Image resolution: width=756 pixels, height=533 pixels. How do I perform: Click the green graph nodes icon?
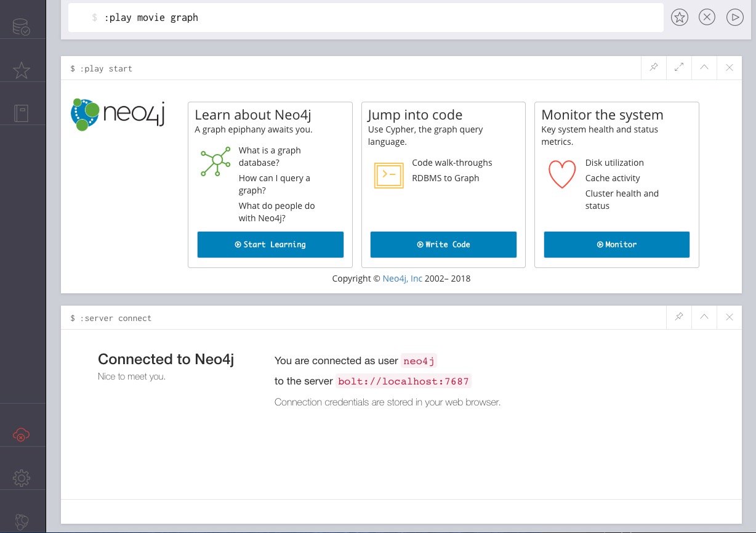(x=215, y=162)
